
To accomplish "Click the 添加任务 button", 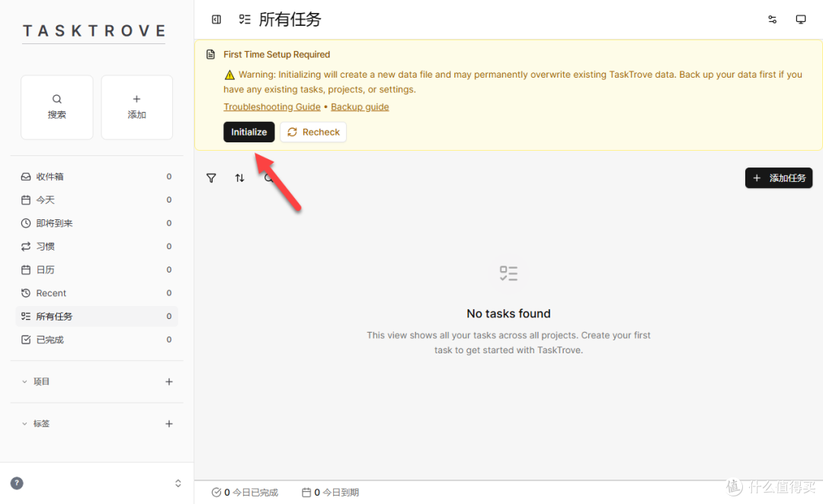I will (778, 178).
